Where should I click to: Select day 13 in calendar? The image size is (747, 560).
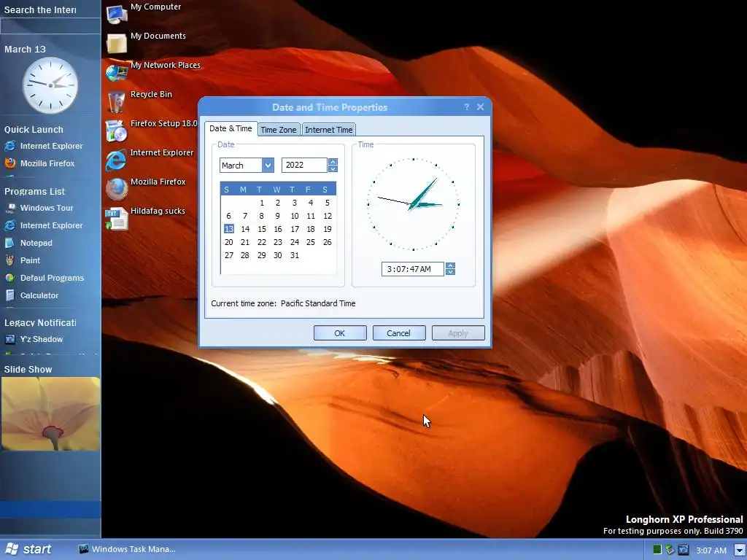point(228,229)
